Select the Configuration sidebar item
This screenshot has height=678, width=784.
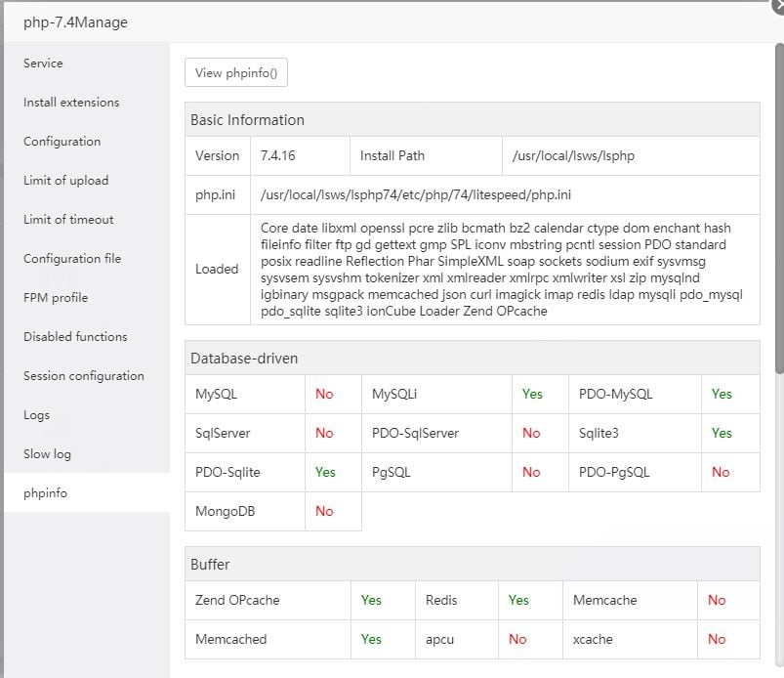coord(62,141)
